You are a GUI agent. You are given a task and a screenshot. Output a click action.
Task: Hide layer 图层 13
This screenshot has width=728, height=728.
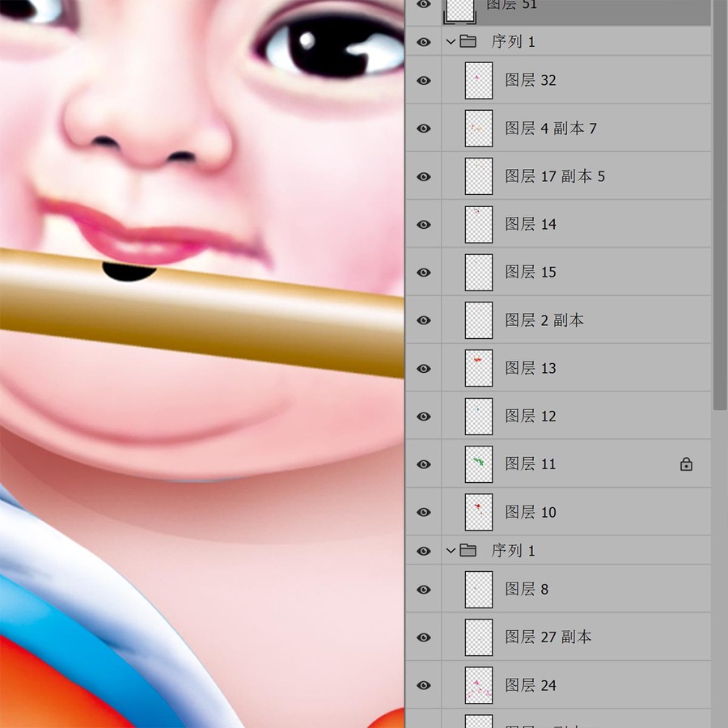[423, 368]
